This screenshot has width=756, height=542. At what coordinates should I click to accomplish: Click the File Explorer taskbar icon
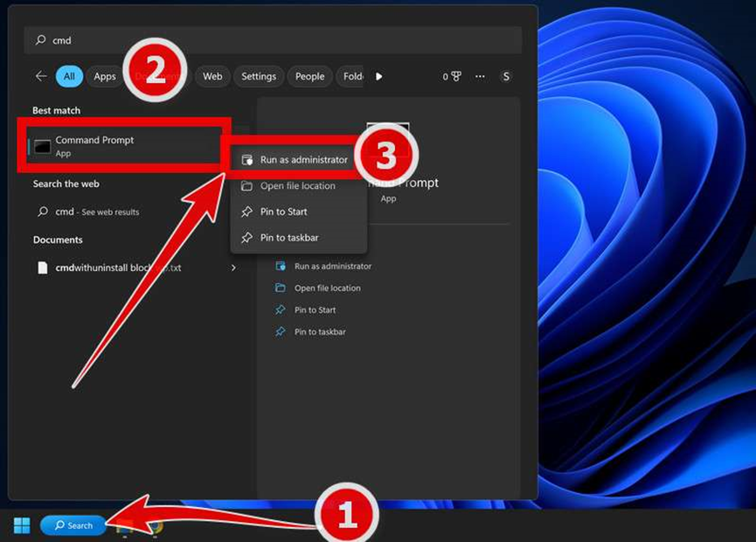[x=124, y=527]
